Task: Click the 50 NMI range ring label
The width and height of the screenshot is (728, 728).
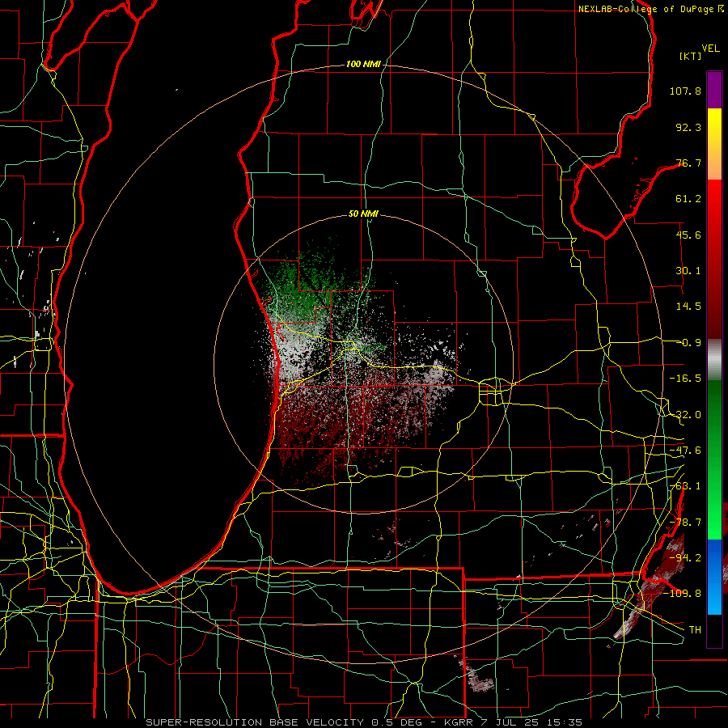Action: coord(363,214)
